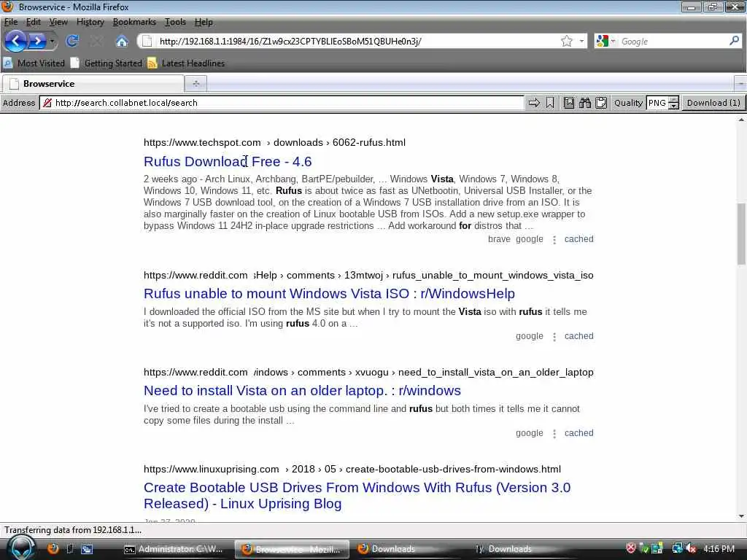Open the new tab button
Viewport: 747px width, 560px height.
point(196,84)
